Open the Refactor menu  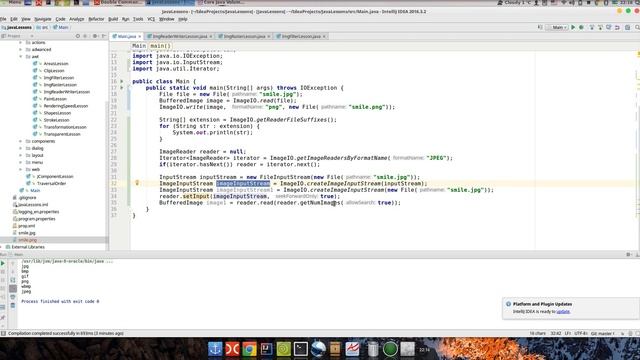[96, 19]
